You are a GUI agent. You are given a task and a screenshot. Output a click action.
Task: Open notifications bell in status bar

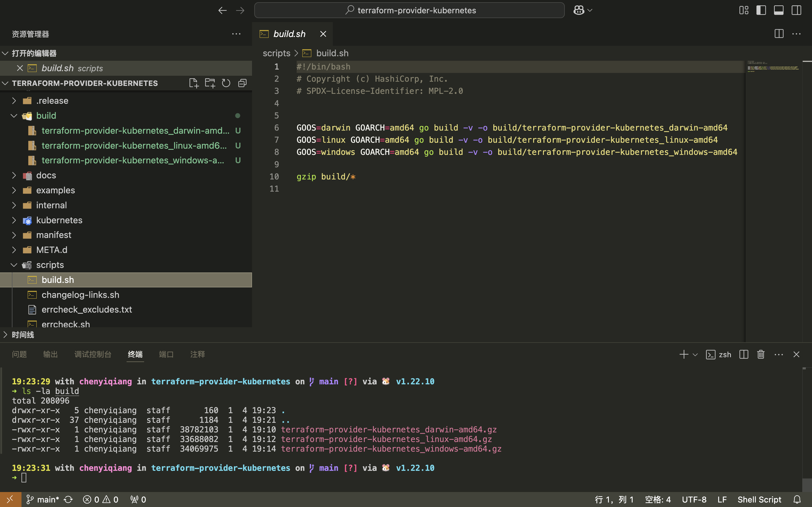pos(797,500)
